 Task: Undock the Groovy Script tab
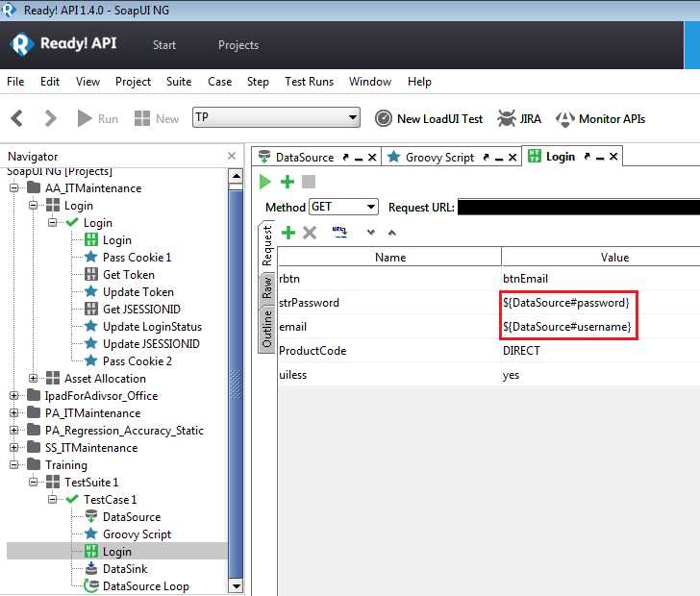coord(487,157)
